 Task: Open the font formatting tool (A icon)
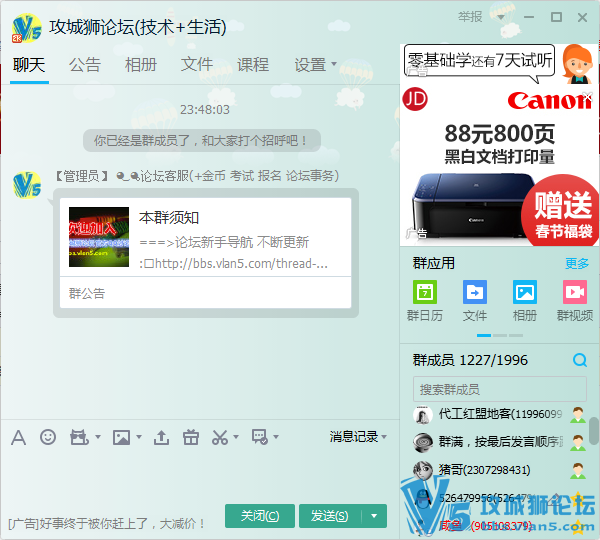click(x=18, y=437)
